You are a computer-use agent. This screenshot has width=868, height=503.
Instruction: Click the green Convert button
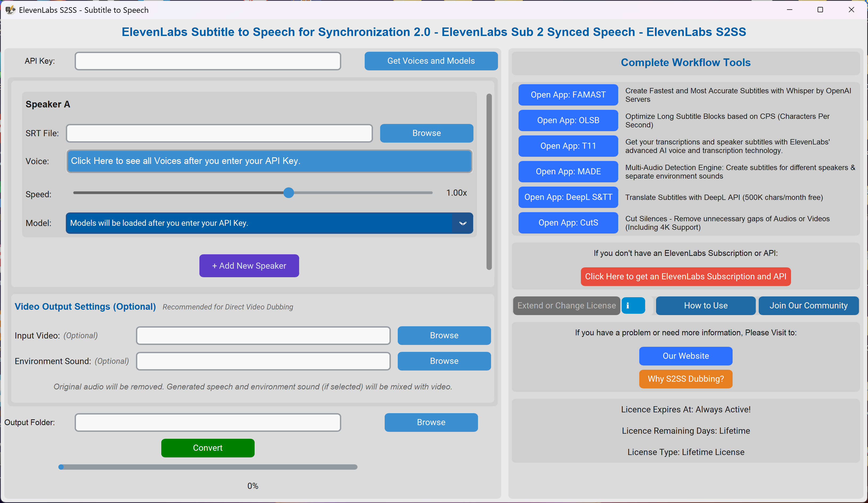pyautogui.click(x=207, y=448)
